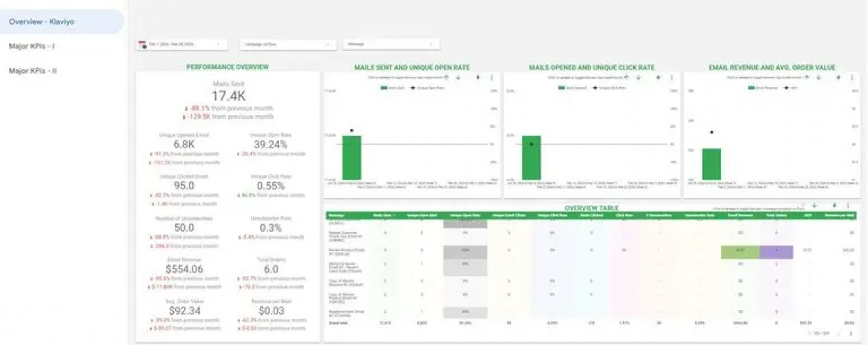
Task: Click green bar in Mails Opened and Unique Click Rate chart
Action: 532,158
